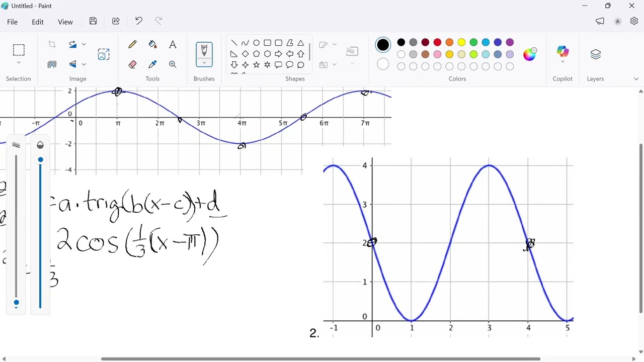Activate the Color 2 background swatch
Viewport: 644px width, 362px height.
(x=383, y=64)
